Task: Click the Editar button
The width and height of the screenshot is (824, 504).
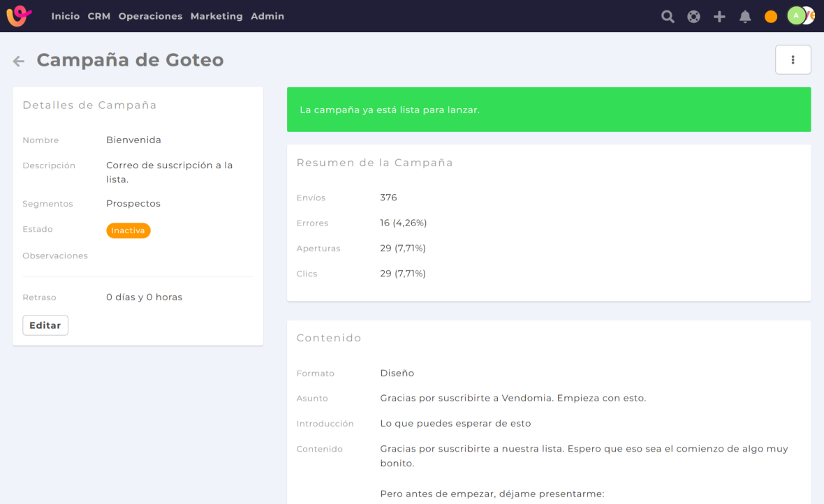Action: 45,325
